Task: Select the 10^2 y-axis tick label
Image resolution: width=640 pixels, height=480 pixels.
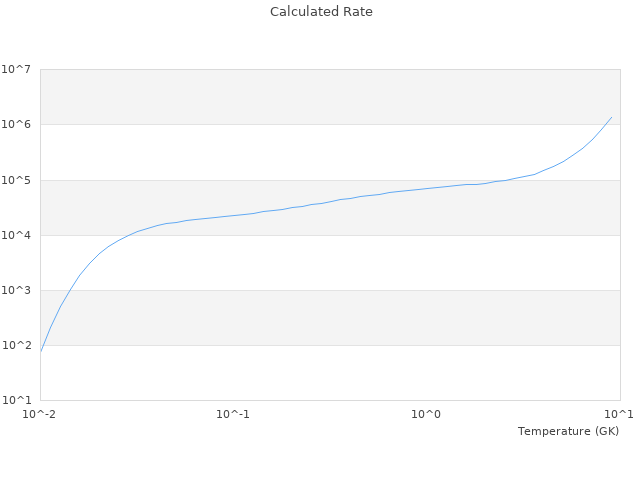Action: [16, 345]
